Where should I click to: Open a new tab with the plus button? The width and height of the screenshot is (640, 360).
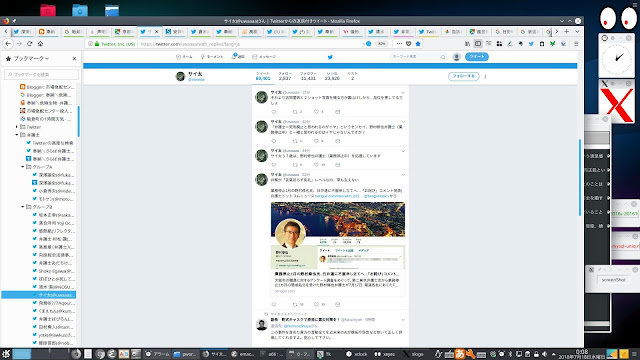567,31
